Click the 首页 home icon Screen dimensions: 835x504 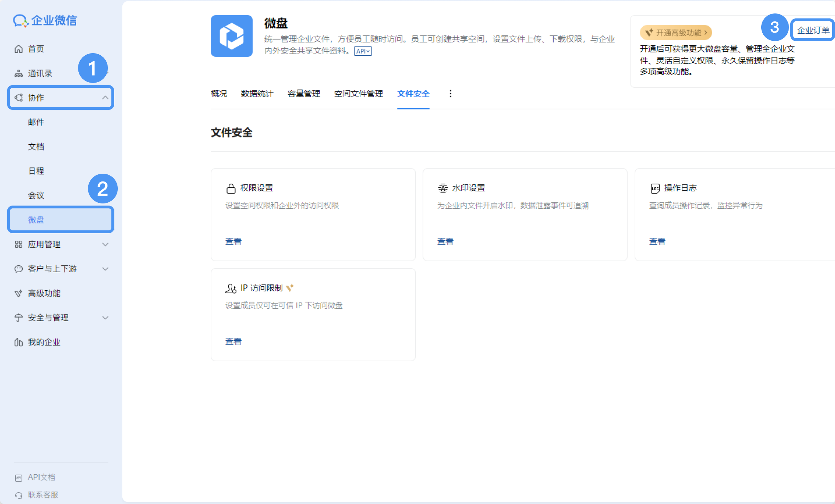pos(18,49)
